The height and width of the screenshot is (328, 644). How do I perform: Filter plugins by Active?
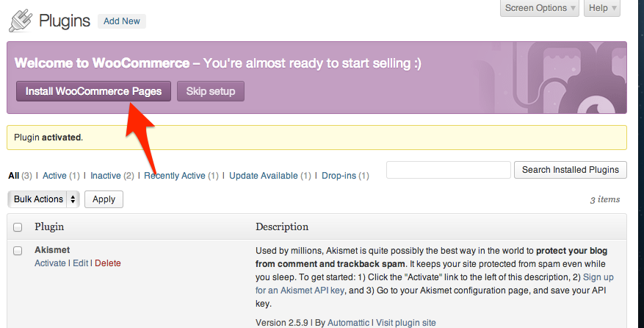tap(54, 176)
